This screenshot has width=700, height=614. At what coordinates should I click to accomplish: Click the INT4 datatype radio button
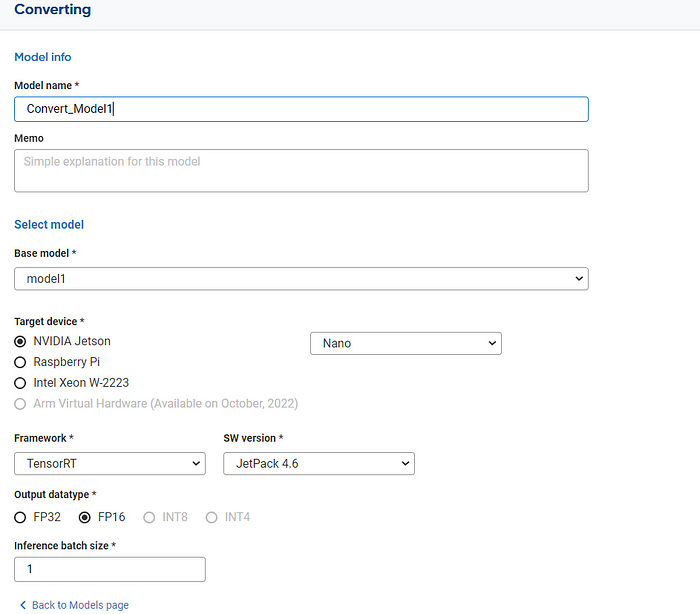[x=211, y=517]
